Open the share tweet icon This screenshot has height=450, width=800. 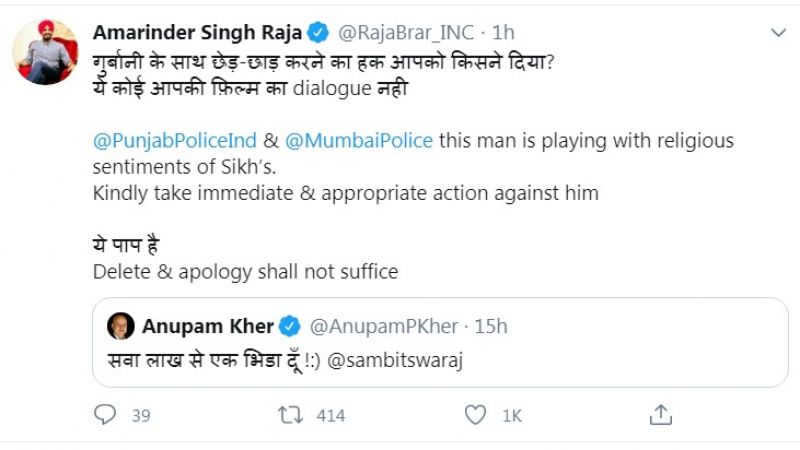pos(660,414)
